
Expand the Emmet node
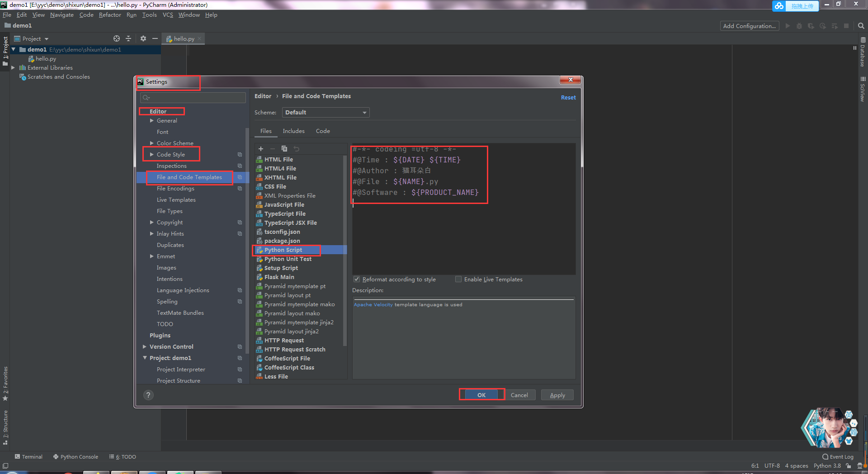point(152,256)
